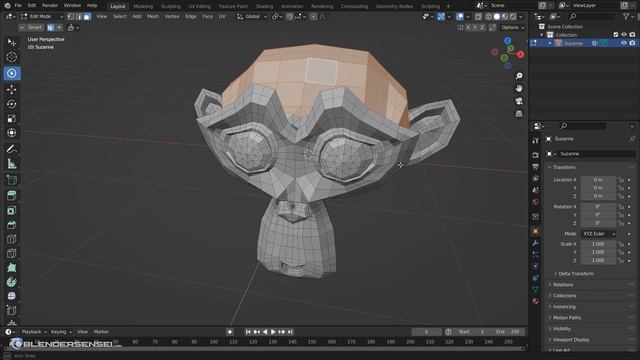Viewport: 640px width, 360px height.
Task: Switch to wireframe viewport shading
Action: point(489,17)
